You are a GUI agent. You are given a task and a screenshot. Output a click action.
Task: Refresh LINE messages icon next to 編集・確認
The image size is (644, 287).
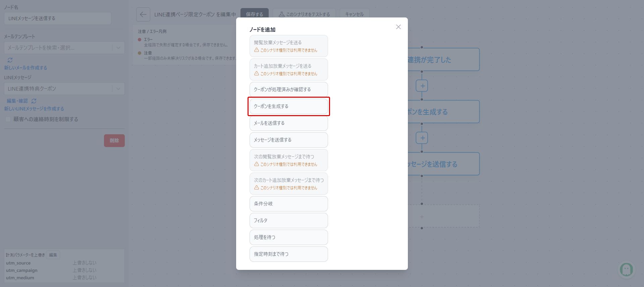click(x=34, y=101)
